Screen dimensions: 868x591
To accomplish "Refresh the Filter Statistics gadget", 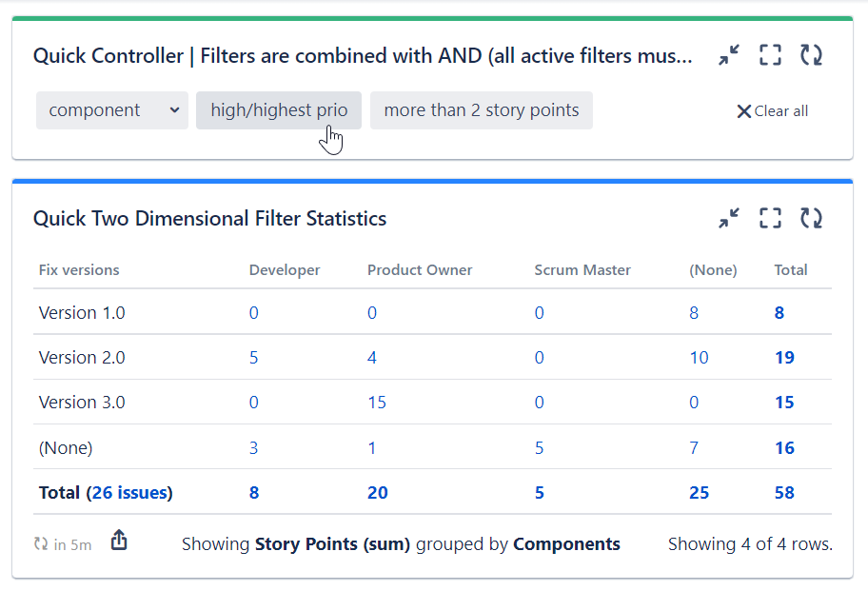I will pos(811,218).
